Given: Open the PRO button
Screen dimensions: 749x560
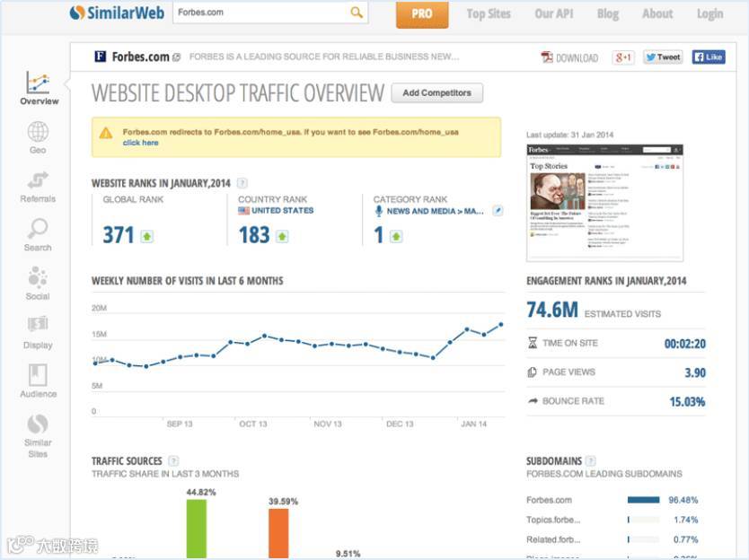Looking at the screenshot, I should [422, 13].
